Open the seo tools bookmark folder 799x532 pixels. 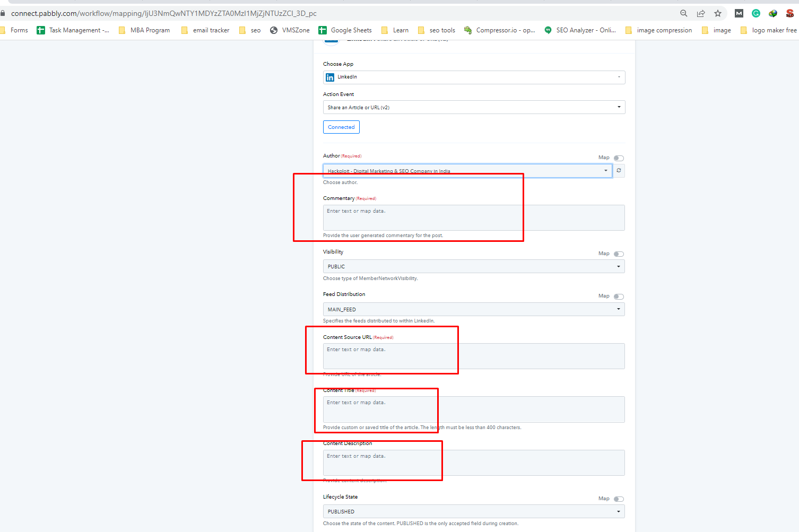[x=437, y=30]
